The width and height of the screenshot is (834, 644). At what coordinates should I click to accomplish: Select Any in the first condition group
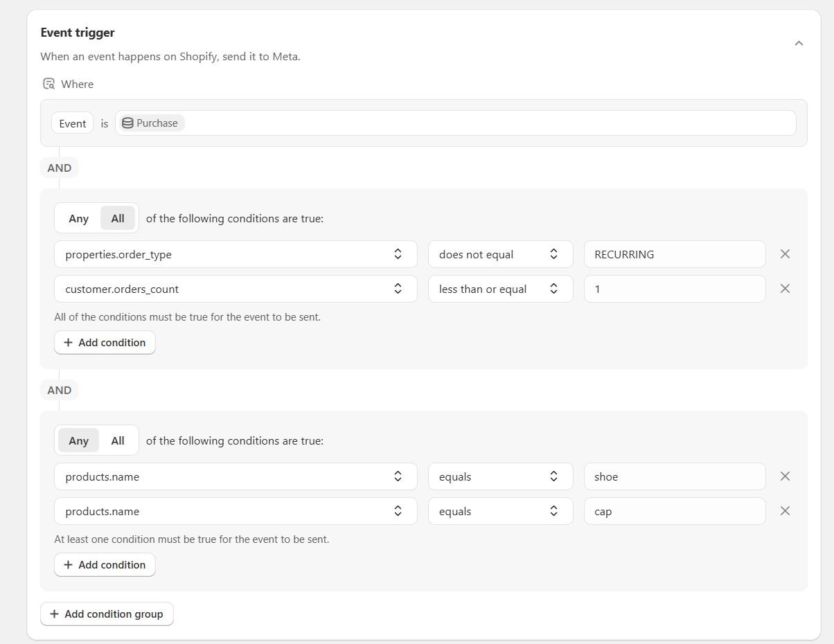pos(78,218)
